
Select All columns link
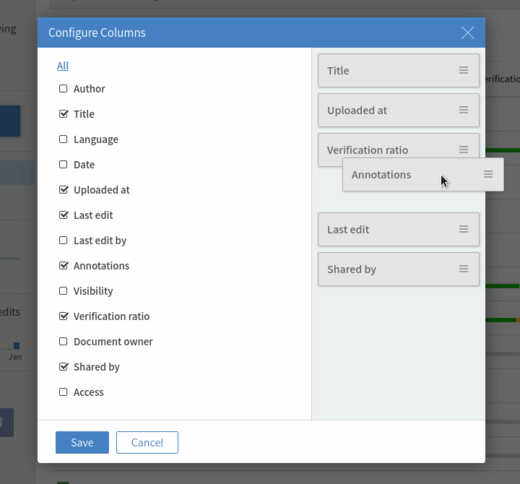point(63,66)
